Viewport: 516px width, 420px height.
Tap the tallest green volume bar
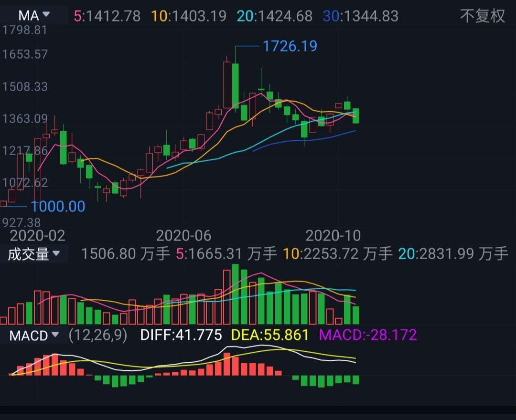click(235, 294)
